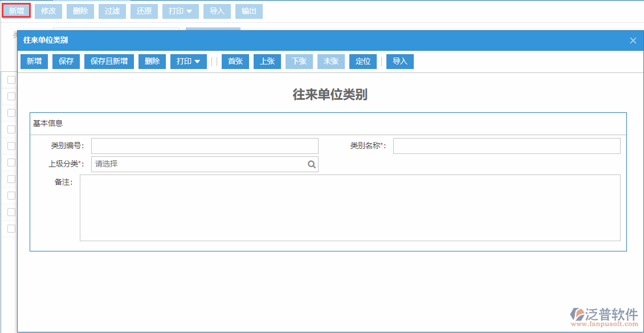
Task: Check the second row checkbox in list
Action: 10,96
